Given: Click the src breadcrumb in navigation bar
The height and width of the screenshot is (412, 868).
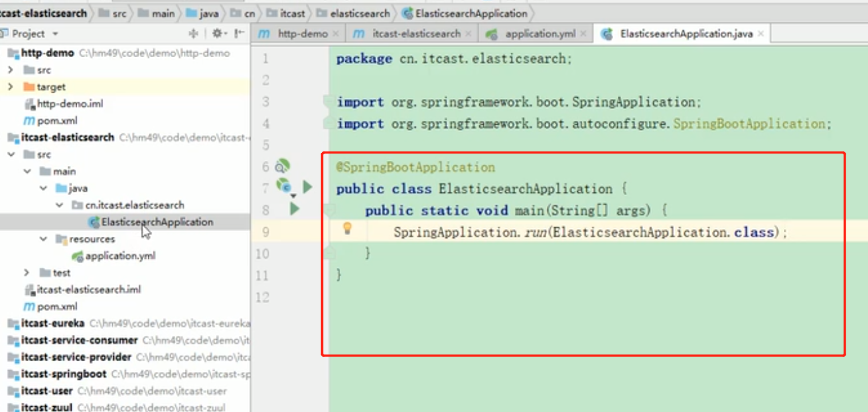Looking at the screenshot, I should [113, 13].
